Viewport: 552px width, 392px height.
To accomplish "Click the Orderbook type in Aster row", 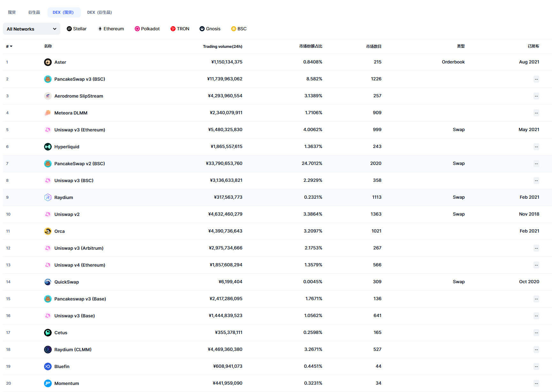I will pos(453,62).
